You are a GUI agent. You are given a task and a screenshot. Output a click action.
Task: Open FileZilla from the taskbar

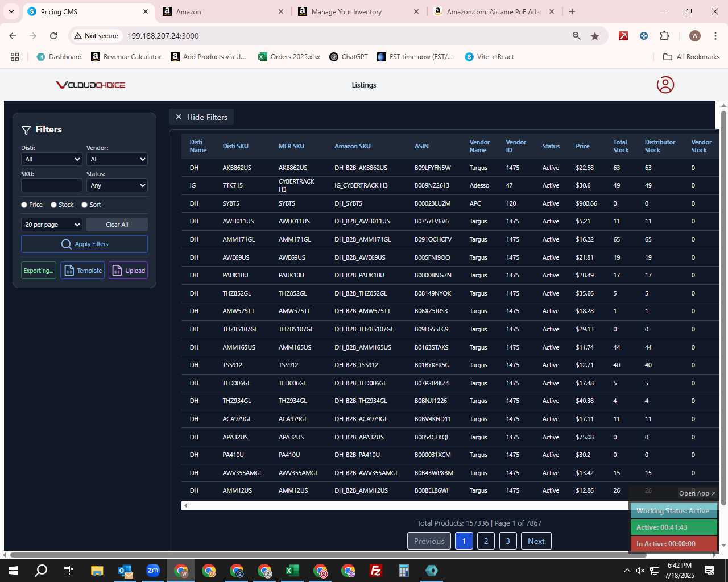pos(376,571)
